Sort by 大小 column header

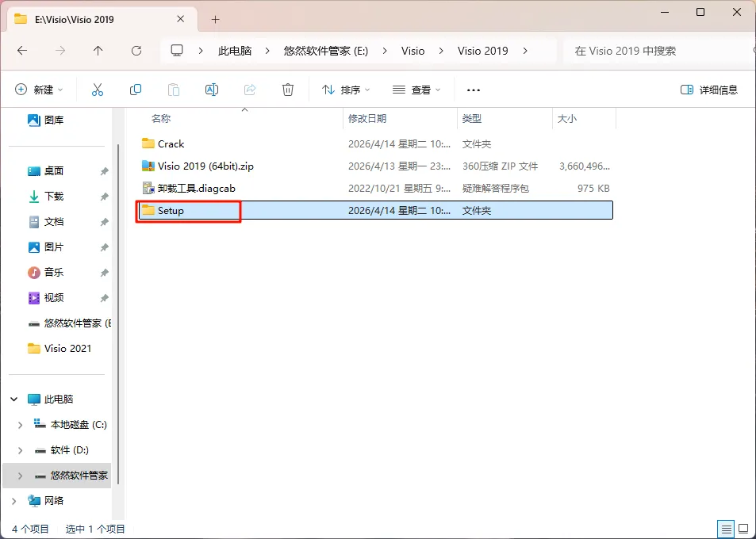(567, 118)
